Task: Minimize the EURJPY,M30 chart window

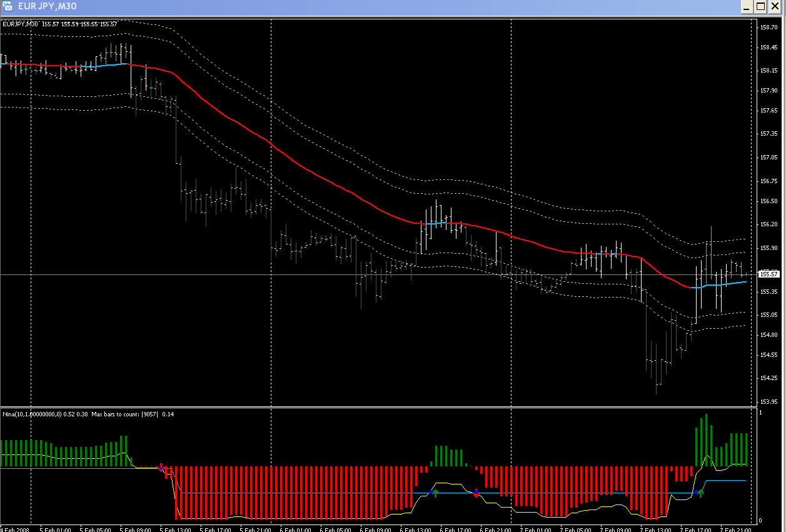Action: [747, 7]
